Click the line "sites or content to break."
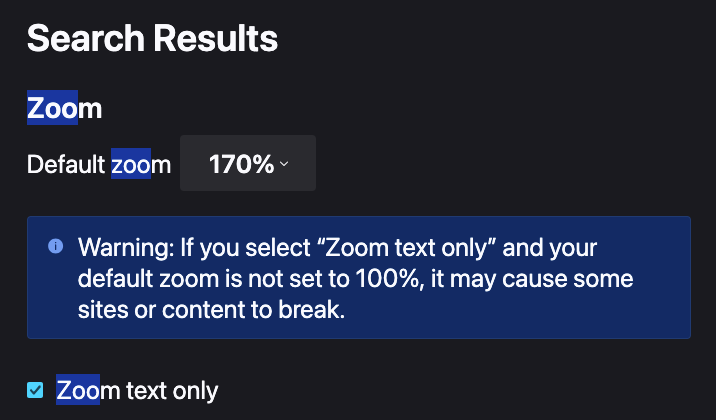Viewport: 716px width, 420px height. [x=211, y=310]
